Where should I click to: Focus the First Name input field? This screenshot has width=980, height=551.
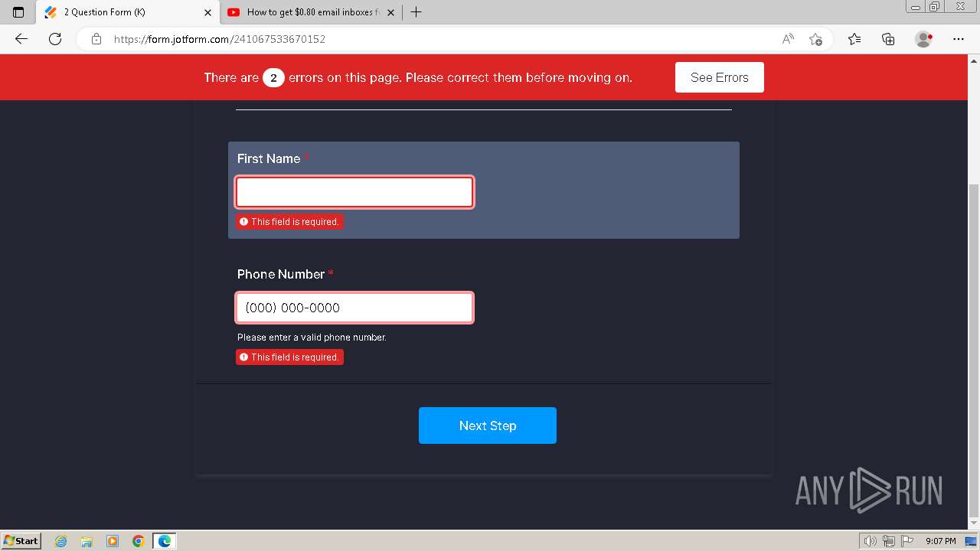(x=354, y=192)
